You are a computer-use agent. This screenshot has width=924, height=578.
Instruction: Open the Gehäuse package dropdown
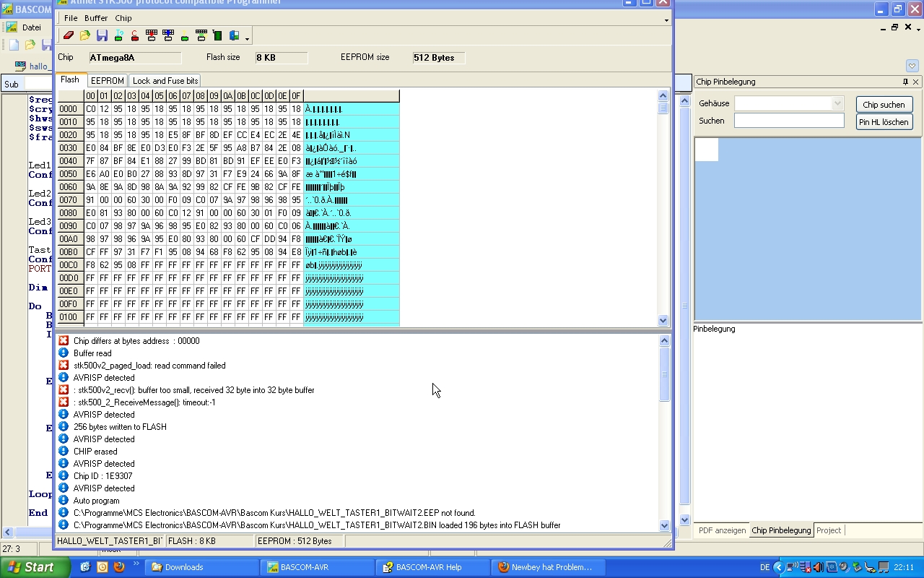837,103
